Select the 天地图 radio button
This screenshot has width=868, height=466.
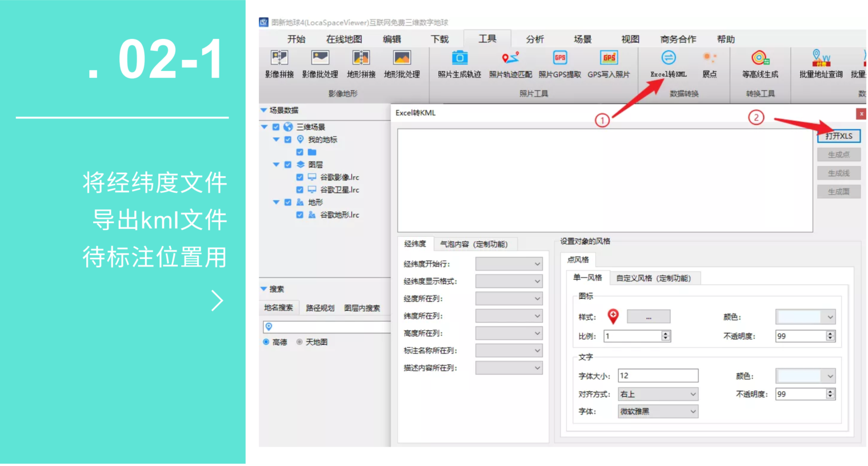[x=299, y=342]
